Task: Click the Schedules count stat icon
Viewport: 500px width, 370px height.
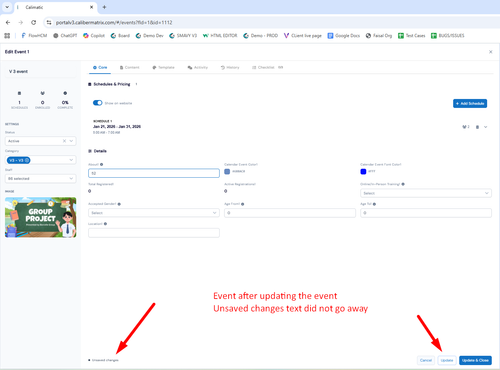Action: [19, 93]
